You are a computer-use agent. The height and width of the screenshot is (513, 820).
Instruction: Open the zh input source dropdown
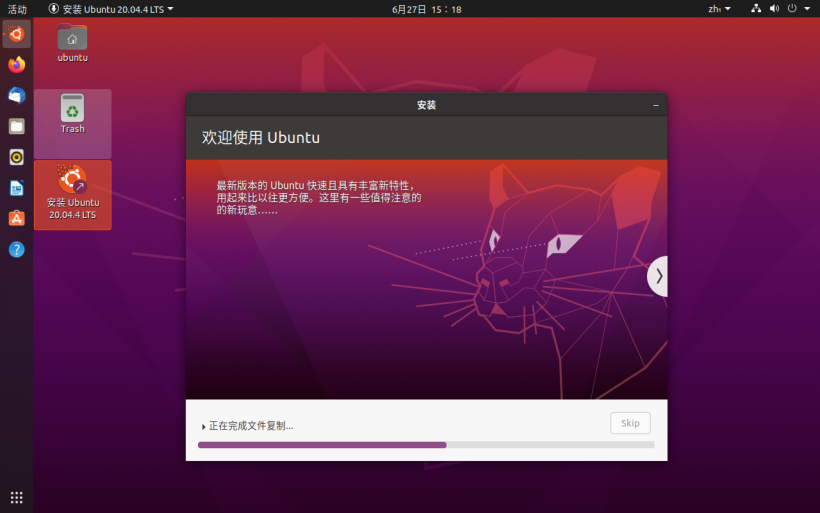pos(719,9)
